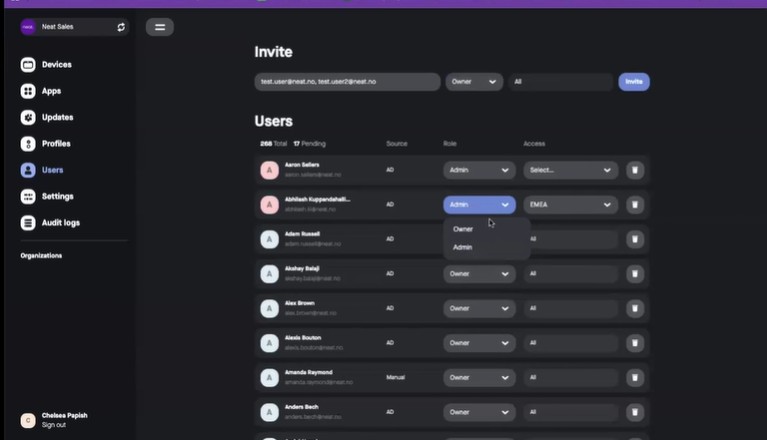Screen dimensions: 767x440
Task: Open Alex Brown role dropdown
Action: pos(479,308)
